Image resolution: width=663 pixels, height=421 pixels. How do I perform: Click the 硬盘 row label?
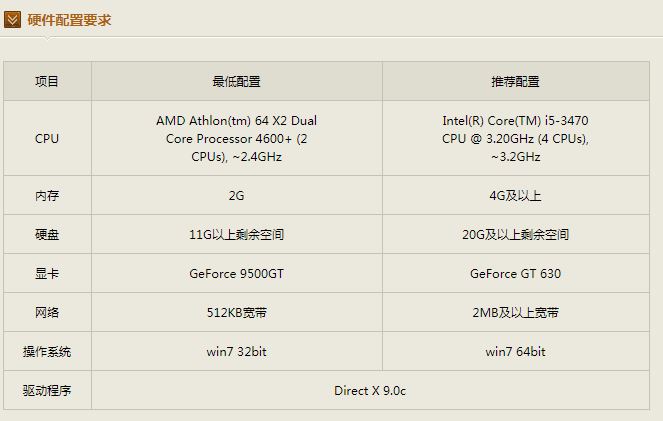coord(47,235)
